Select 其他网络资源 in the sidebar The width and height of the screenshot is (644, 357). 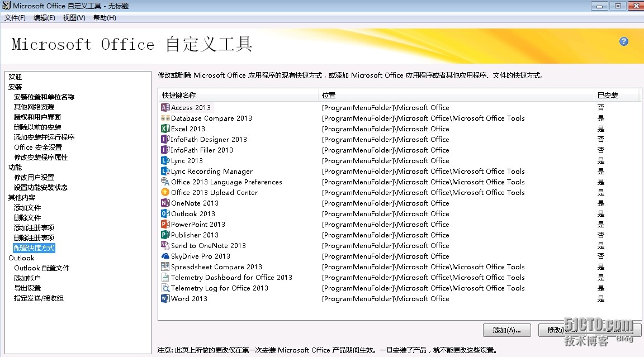[34, 107]
